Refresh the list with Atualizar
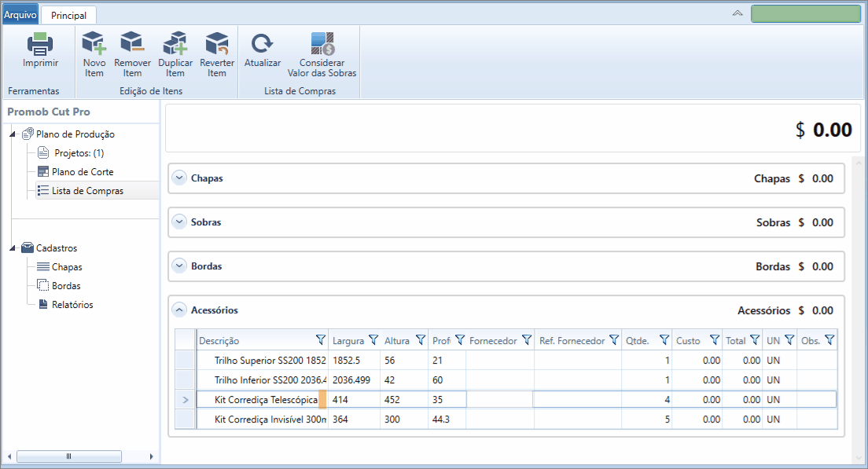 263,49
